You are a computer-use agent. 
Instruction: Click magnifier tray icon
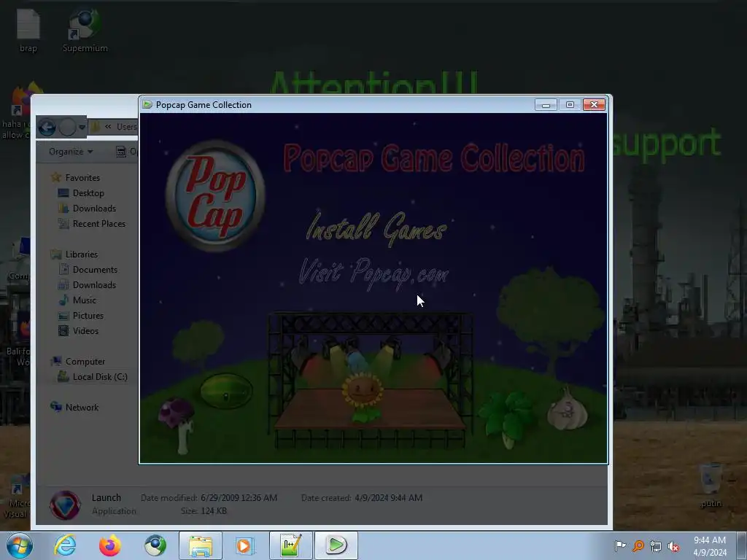pyautogui.click(x=638, y=545)
